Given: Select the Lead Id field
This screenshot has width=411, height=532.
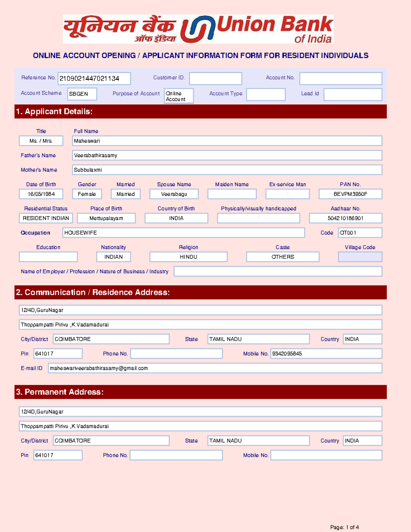Looking at the screenshot, I should tap(352, 95).
